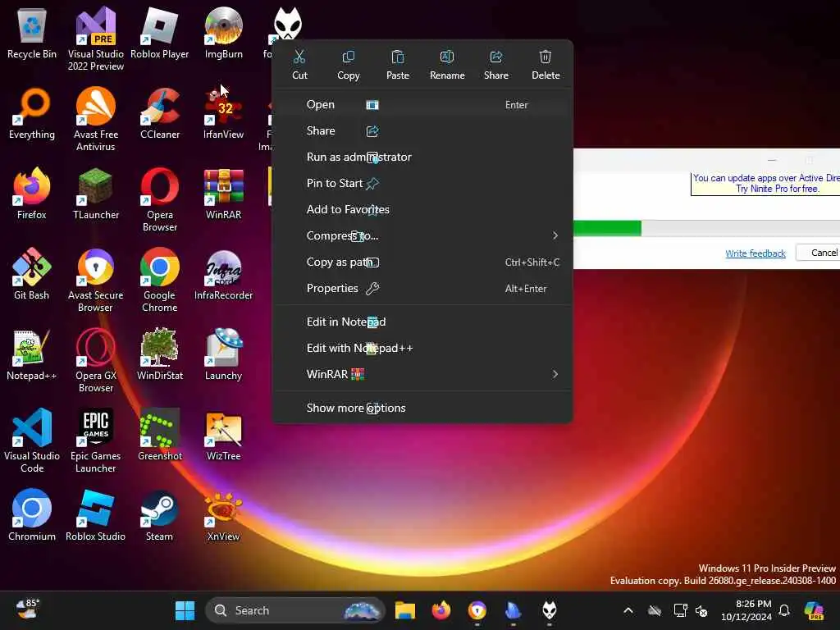Image resolution: width=840 pixels, height=630 pixels.
Task: Select the Launchy desktop shortcut
Action: pos(223,355)
